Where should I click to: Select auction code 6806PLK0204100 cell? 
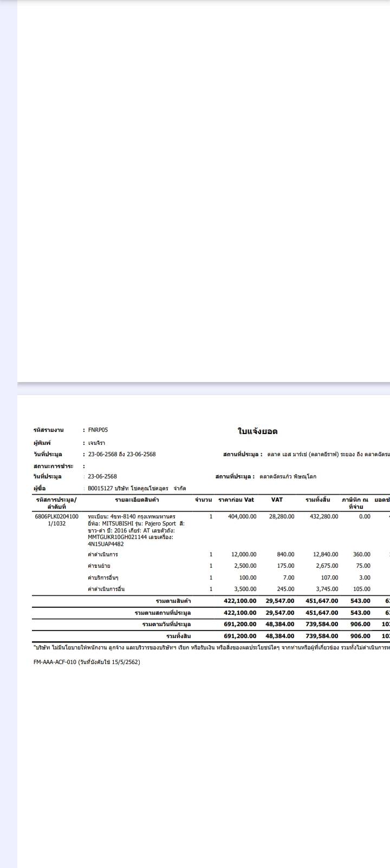(x=56, y=517)
